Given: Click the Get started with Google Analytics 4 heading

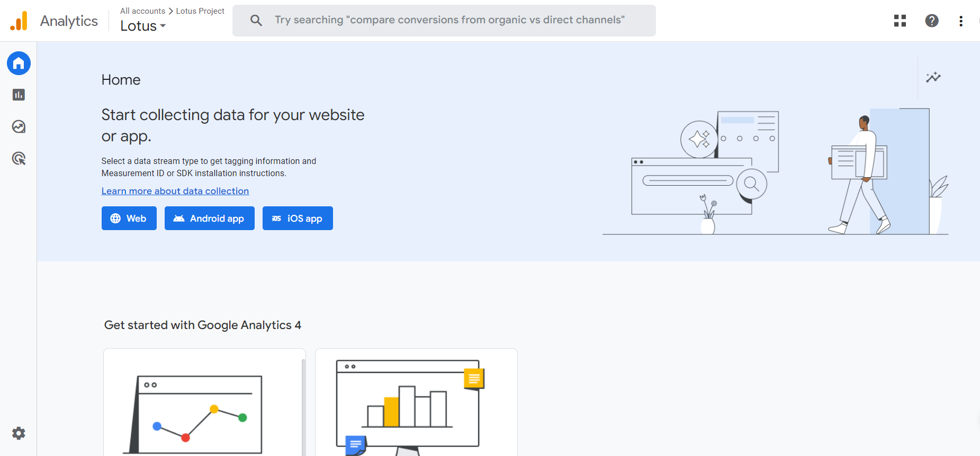Looking at the screenshot, I should 203,325.
